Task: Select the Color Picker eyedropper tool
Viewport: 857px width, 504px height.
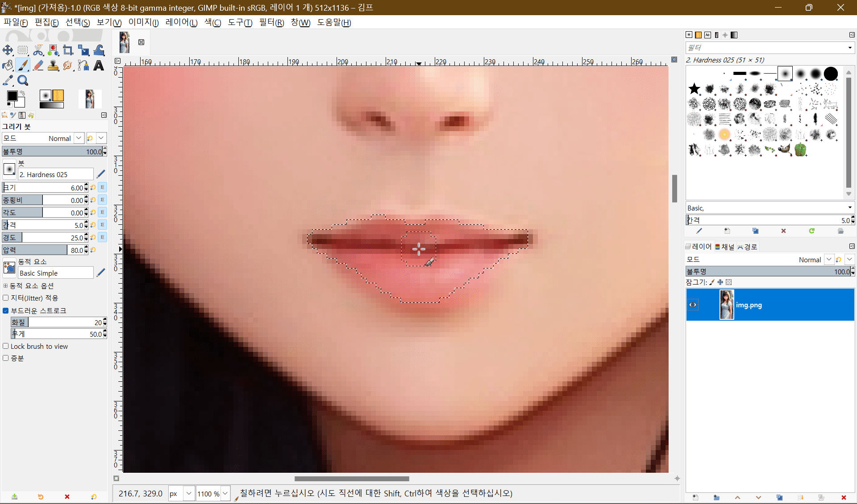Action: click(x=8, y=81)
